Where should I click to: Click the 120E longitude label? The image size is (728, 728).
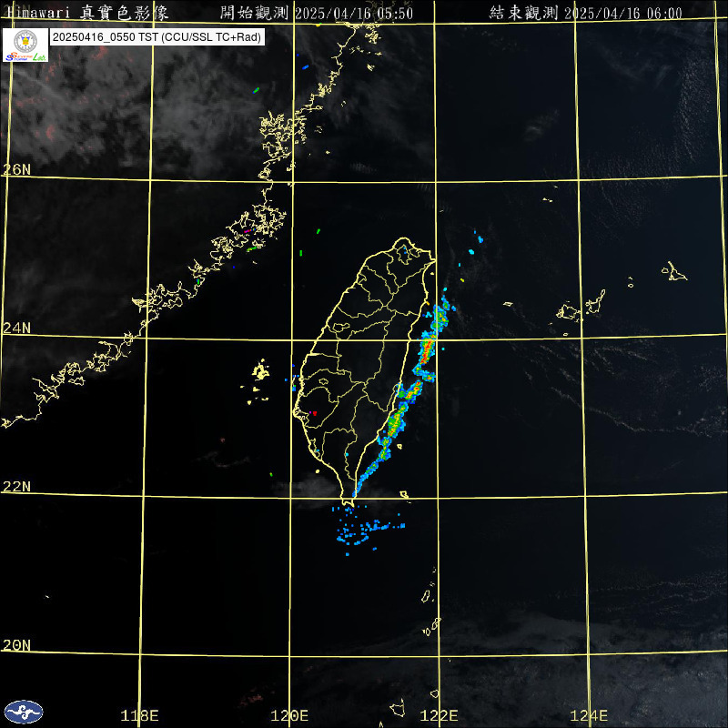291,716
